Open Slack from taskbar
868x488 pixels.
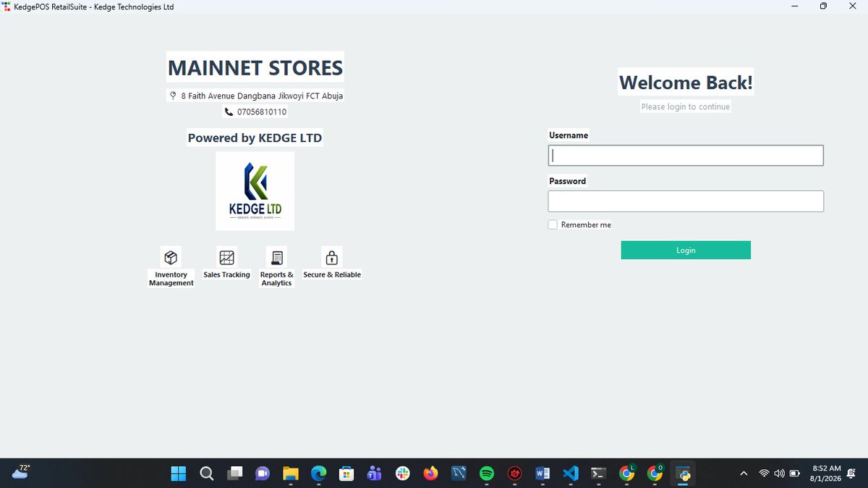tap(403, 474)
